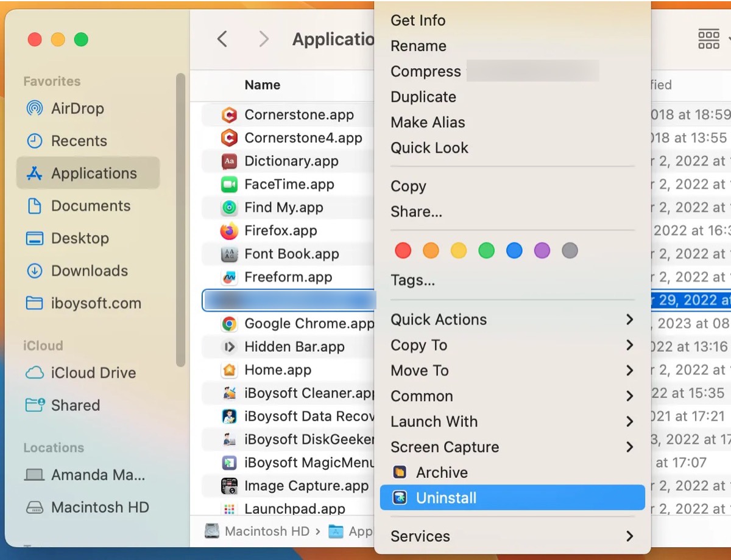Open Downloads folder in the sidebar
This screenshot has height=560, width=731.
(x=89, y=271)
